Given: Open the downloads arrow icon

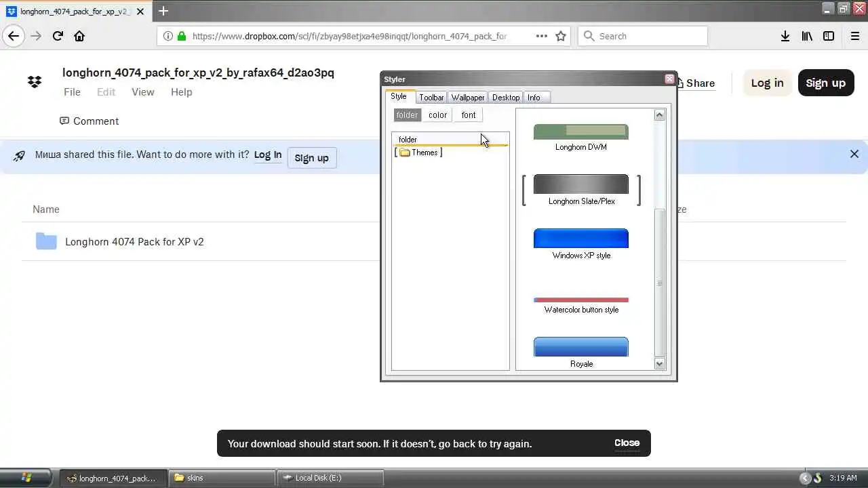Looking at the screenshot, I should tap(785, 36).
